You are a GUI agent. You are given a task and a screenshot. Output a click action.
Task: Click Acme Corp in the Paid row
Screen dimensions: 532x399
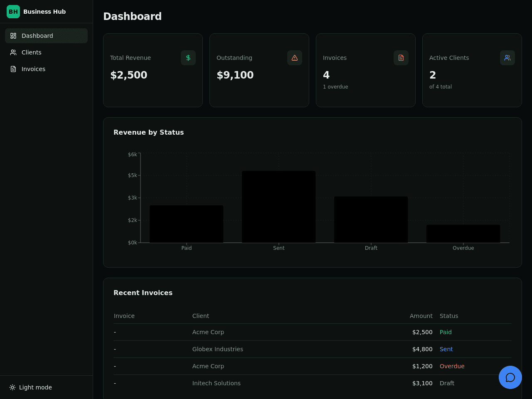coord(208,332)
